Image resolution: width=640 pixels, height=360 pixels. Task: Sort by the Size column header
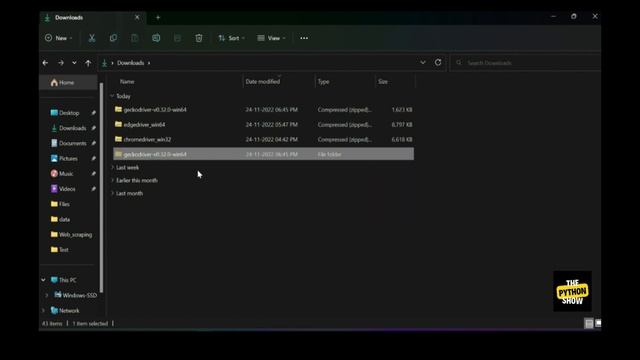[x=394, y=82]
